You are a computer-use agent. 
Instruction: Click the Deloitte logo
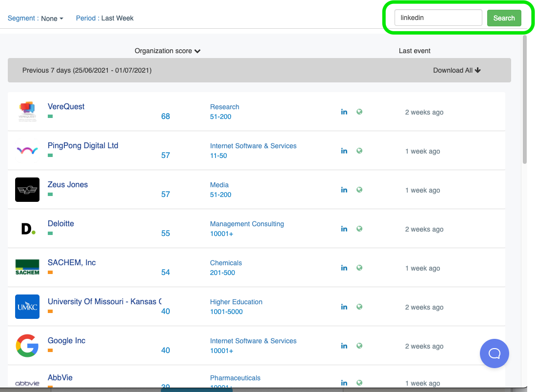tap(27, 229)
